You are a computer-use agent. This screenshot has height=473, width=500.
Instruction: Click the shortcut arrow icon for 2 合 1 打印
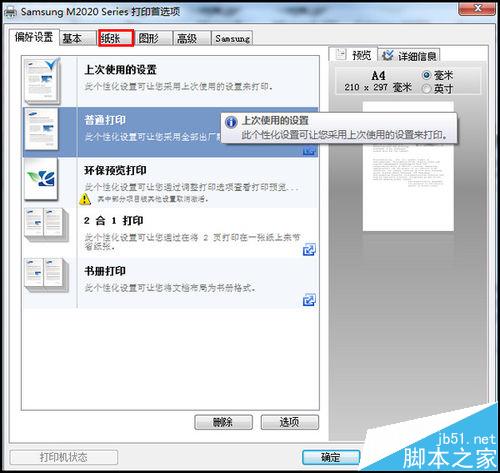click(x=309, y=249)
